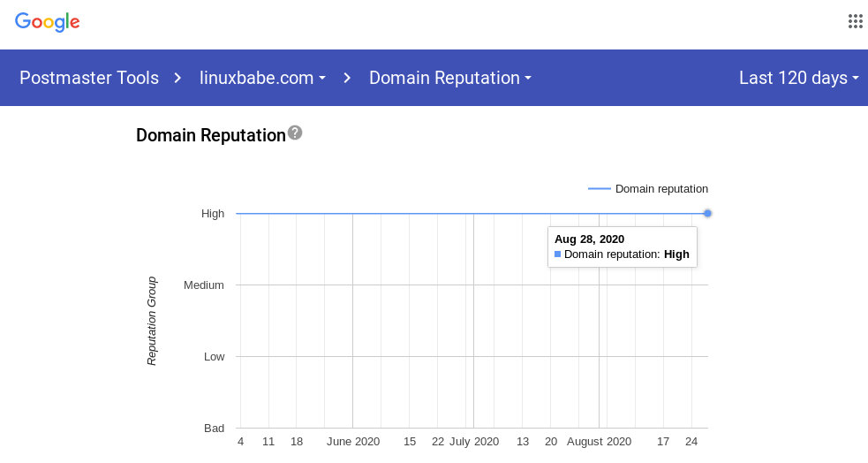Click the Bad reputation axis label
Screen dimensions: 868x463
(215, 428)
